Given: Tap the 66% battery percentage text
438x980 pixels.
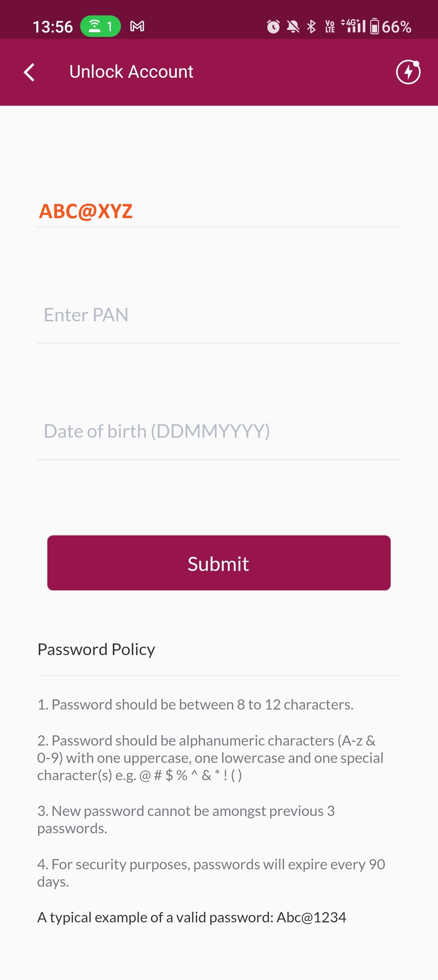Looking at the screenshot, I should (x=397, y=27).
